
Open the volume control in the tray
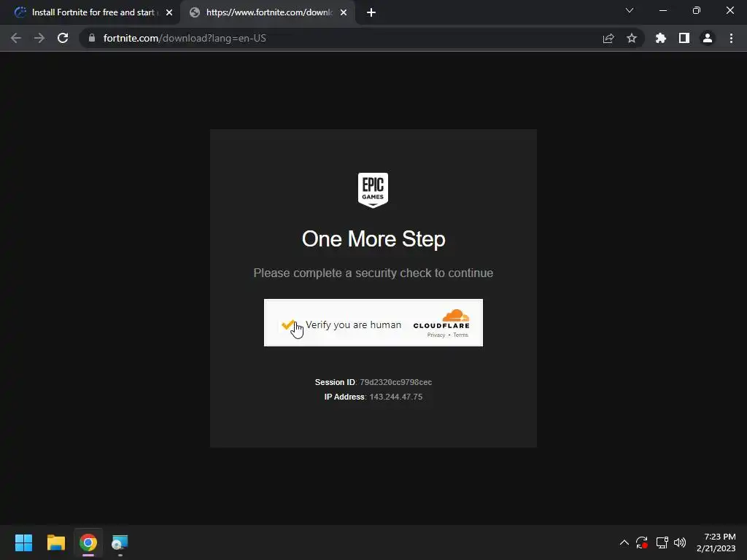pyautogui.click(x=680, y=542)
